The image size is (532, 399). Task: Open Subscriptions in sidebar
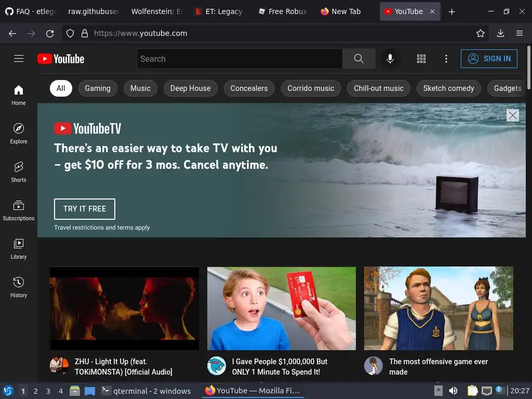coord(19,210)
